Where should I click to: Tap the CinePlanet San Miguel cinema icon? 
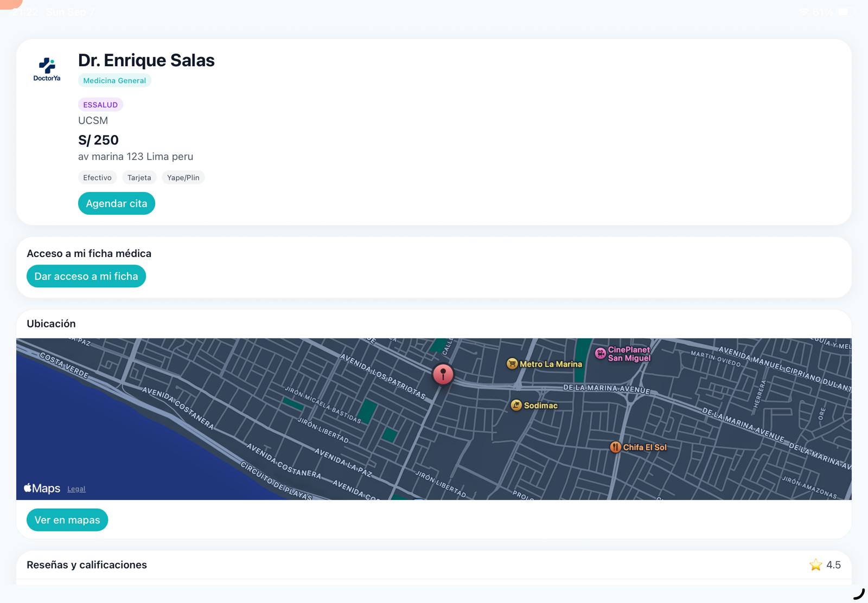coord(600,354)
